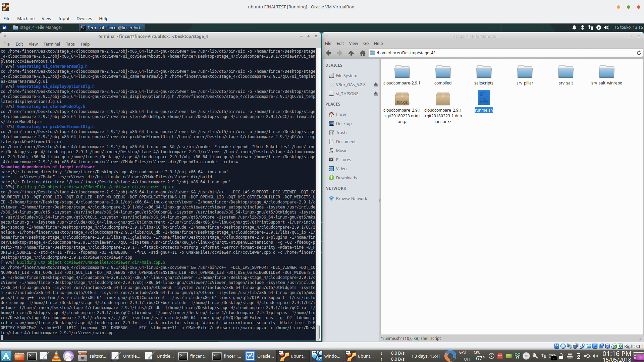Image resolution: width=644 pixels, height=362 pixels.
Task: Click the Home folder toolbar icon
Action: click(x=362, y=53)
